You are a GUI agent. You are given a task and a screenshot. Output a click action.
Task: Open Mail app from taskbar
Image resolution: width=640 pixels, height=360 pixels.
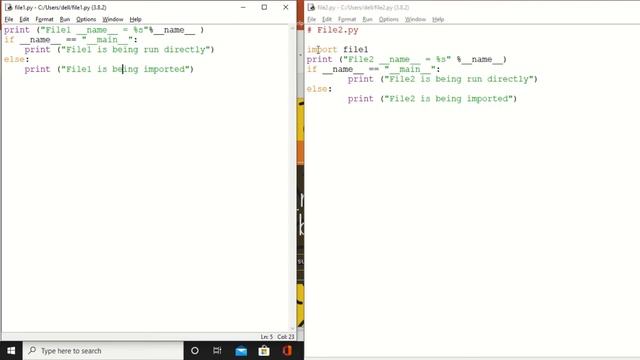[241, 351]
